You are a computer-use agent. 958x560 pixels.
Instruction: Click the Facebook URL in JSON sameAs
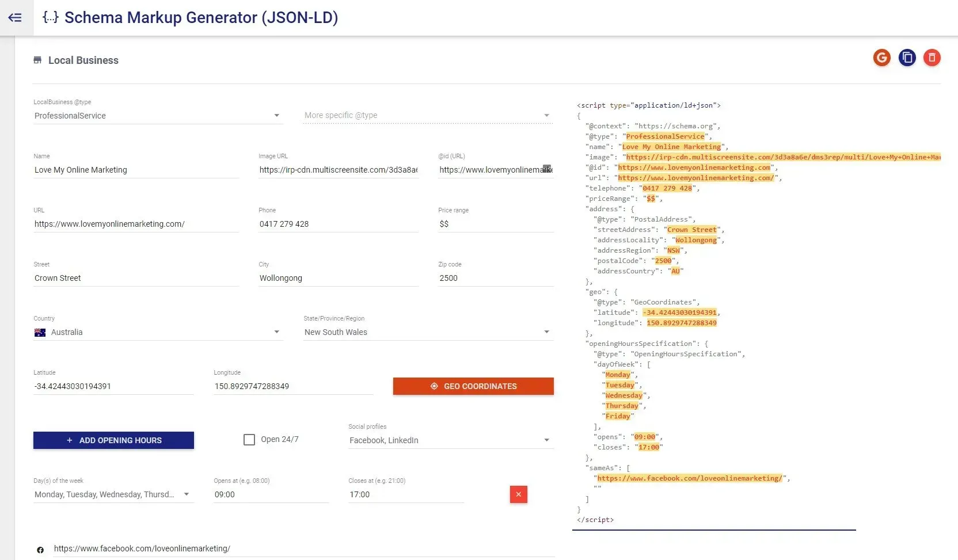point(690,478)
